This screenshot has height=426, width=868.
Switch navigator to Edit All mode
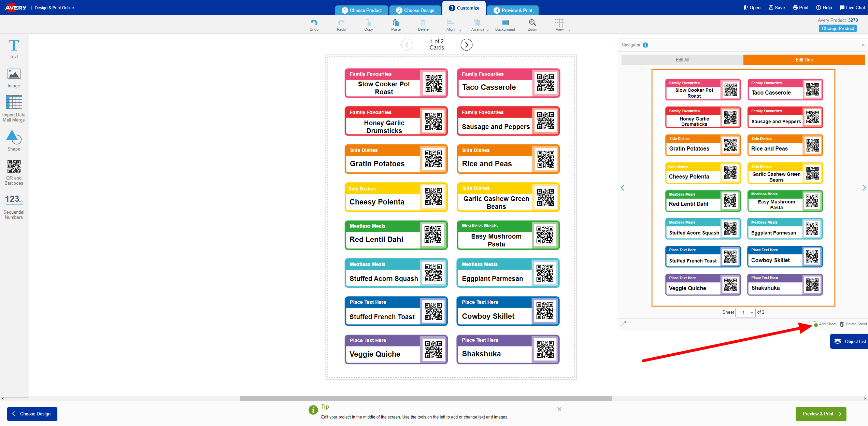682,60
